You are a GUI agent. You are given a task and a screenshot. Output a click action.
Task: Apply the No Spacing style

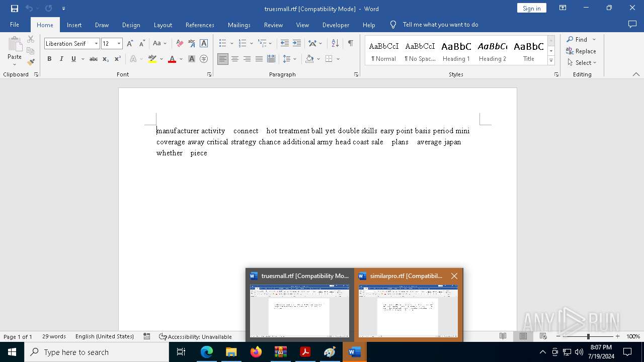pyautogui.click(x=420, y=51)
